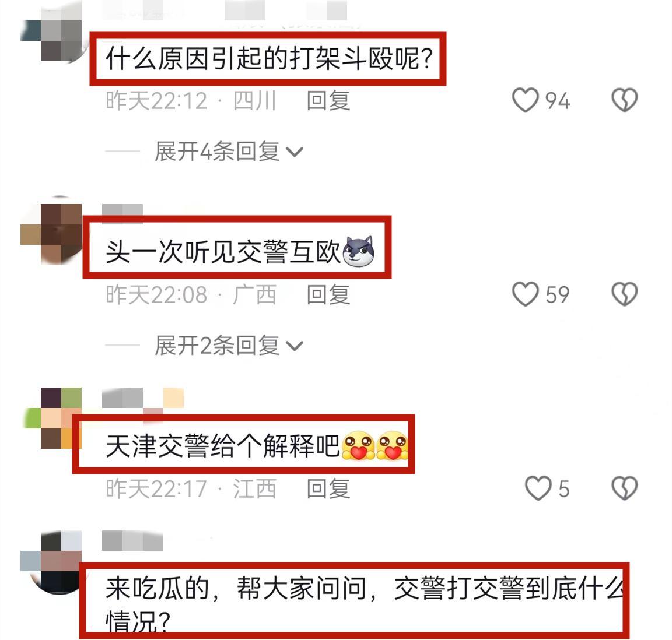
Task: Reply to the 昨天22:08 广西 comment
Action: (328, 295)
